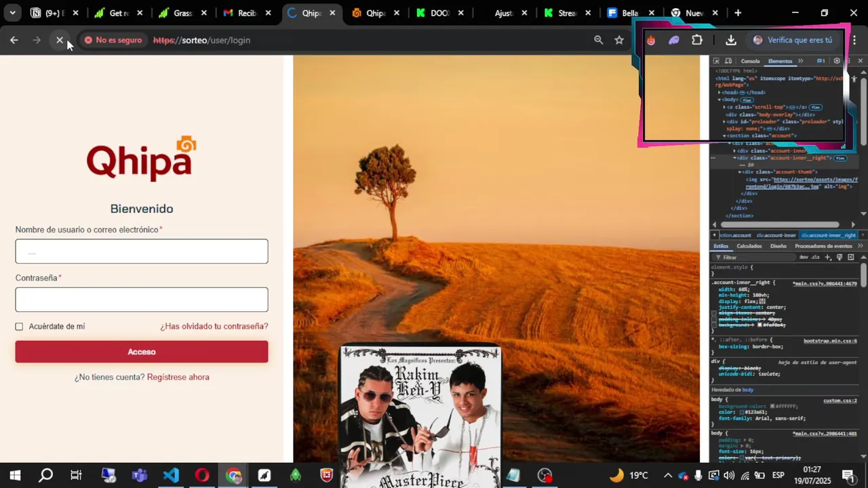Open Chrome downloads arrow icon
868x488 pixels.
[x=731, y=40]
